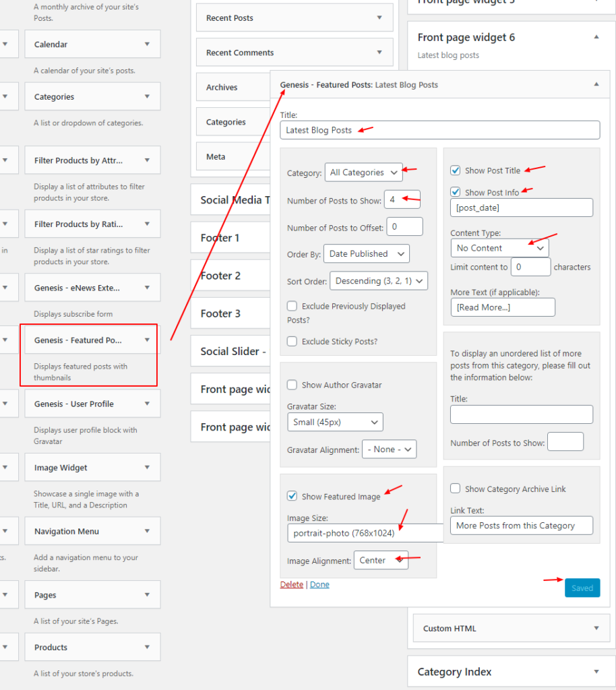Enable the Exclude Sticky Posts checkbox
Image resolution: width=616 pixels, height=690 pixels.
point(292,341)
